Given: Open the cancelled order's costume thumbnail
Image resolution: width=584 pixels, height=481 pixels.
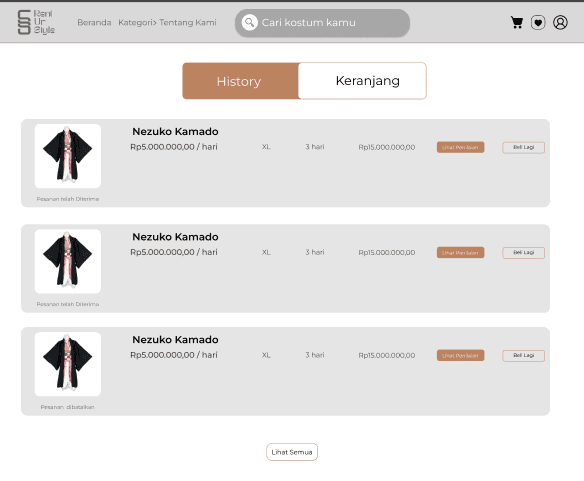Looking at the screenshot, I should (x=68, y=364).
